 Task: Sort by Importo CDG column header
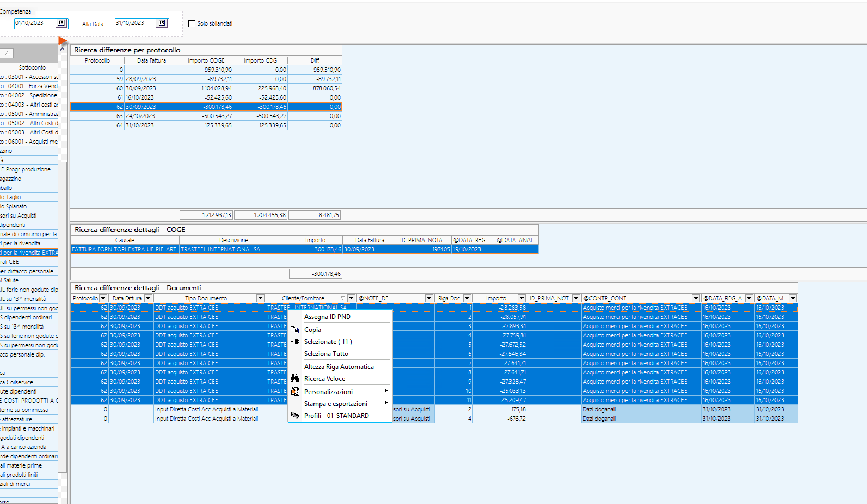(x=260, y=60)
